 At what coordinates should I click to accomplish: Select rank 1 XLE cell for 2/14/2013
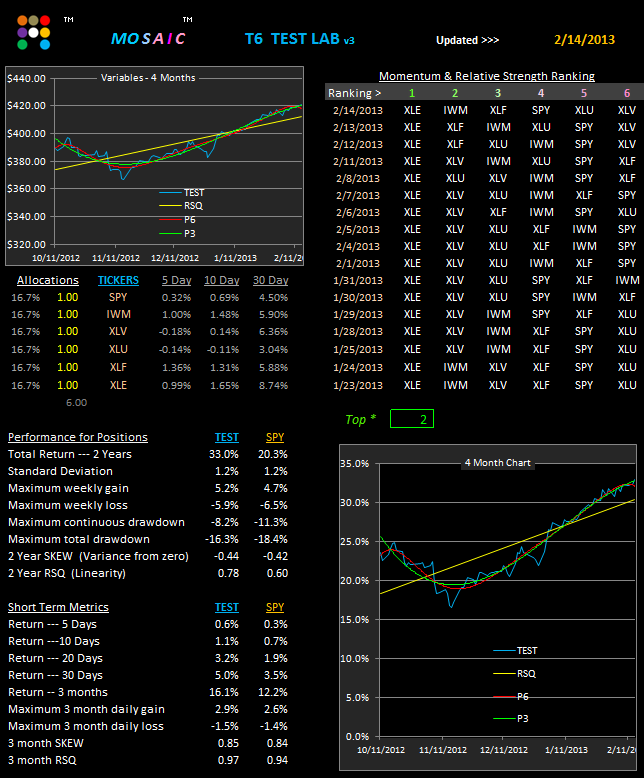tap(412, 110)
